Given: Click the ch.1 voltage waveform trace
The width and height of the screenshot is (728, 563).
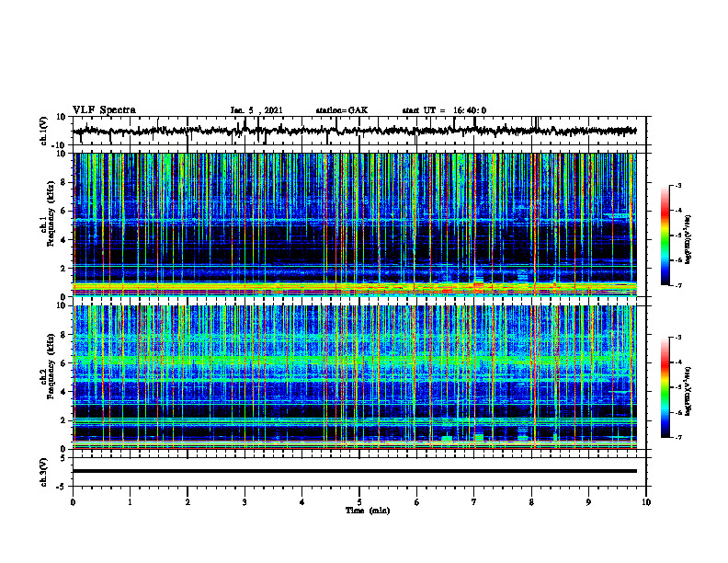Looking at the screenshot, I should 354,131.
